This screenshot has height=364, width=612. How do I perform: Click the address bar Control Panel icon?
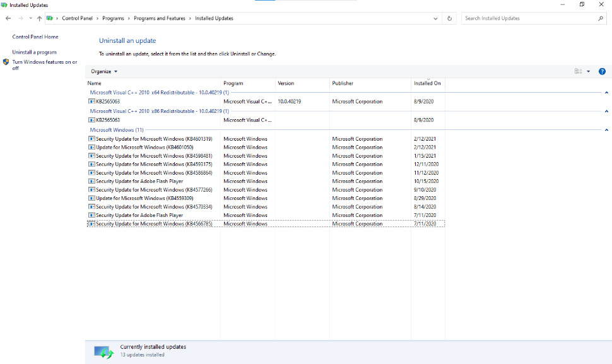click(x=50, y=18)
